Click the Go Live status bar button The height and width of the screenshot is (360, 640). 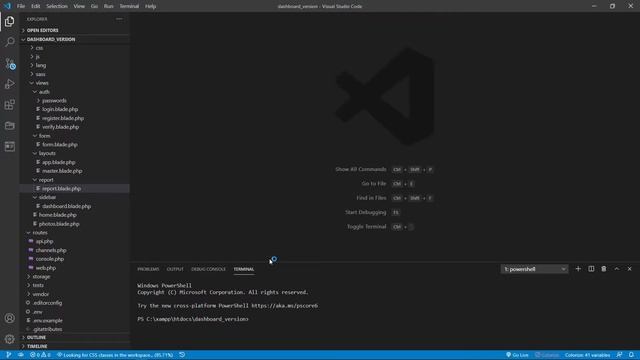(x=517, y=355)
